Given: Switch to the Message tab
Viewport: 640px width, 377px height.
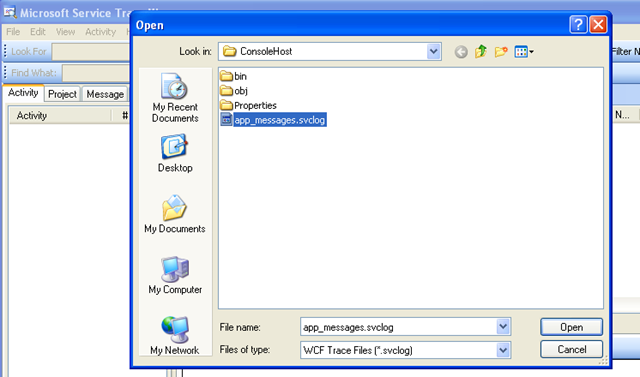Looking at the screenshot, I should [105, 94].
